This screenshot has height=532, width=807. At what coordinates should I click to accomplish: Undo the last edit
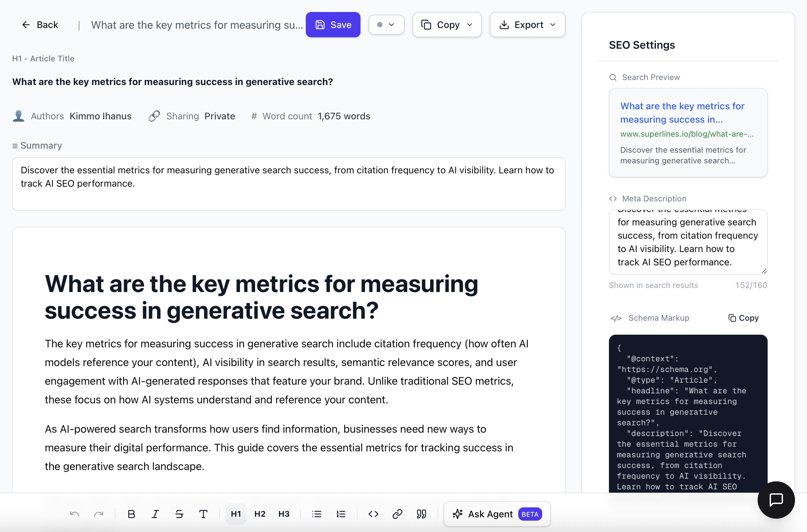click(75, 514)
